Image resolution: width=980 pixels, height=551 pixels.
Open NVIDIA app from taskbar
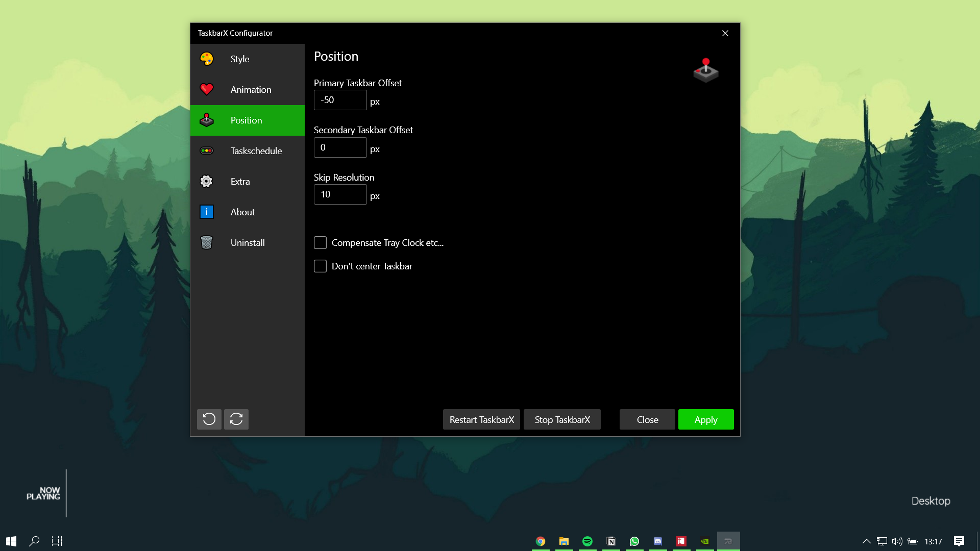705,541
